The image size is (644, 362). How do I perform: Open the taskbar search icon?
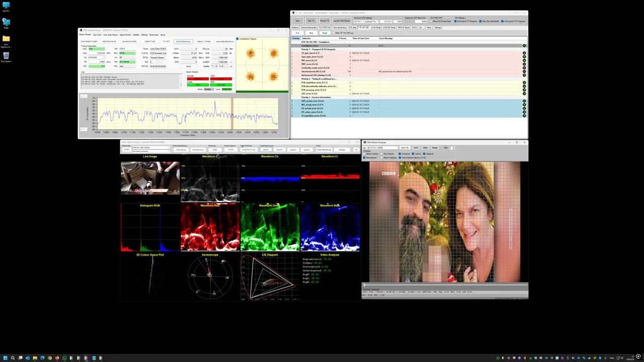click(13, 358)
